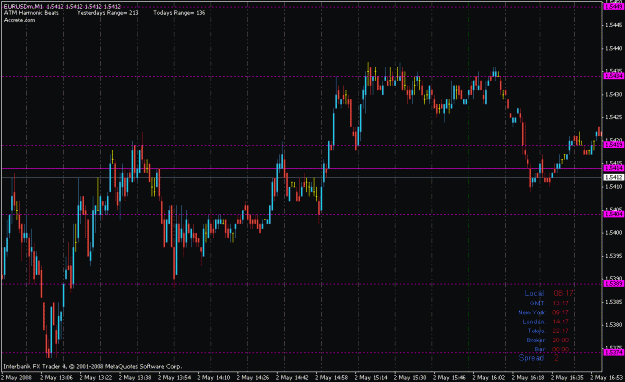Click the Broker time row
This screenshot has width=625, height=382.
pos(548,340)
